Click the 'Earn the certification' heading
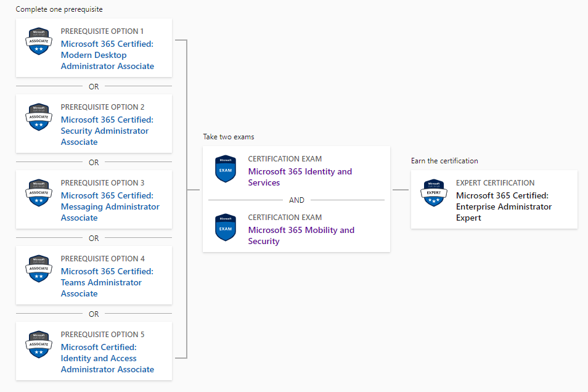The image size is (588, 392). click(444, 160)
